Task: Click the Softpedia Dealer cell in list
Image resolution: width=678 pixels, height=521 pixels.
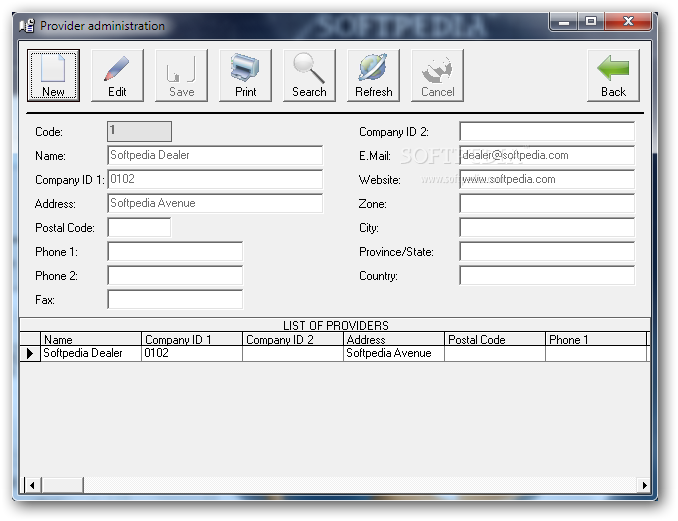Action: [x=91, y=353]
